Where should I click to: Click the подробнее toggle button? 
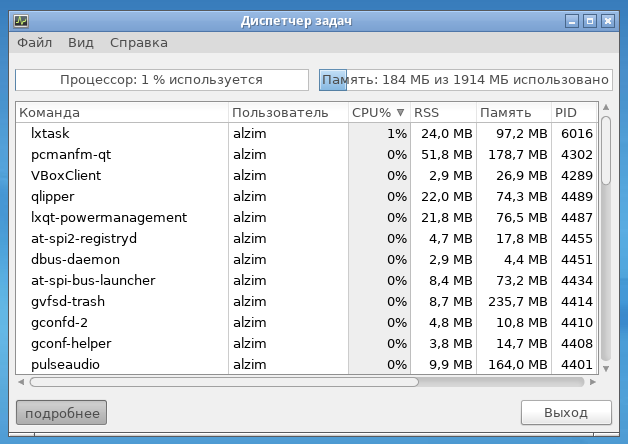(63, 413)
